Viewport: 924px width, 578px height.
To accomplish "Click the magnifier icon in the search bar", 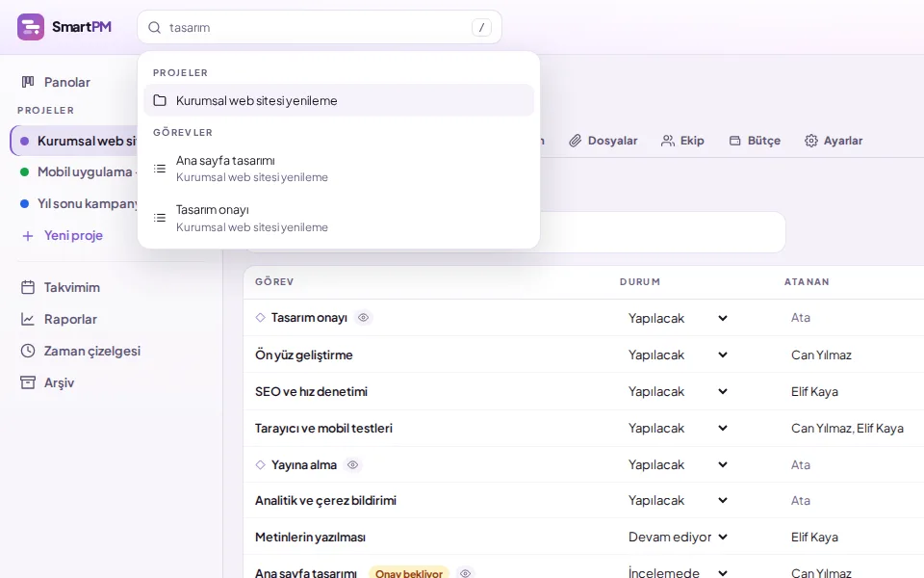I will (154, 28).
